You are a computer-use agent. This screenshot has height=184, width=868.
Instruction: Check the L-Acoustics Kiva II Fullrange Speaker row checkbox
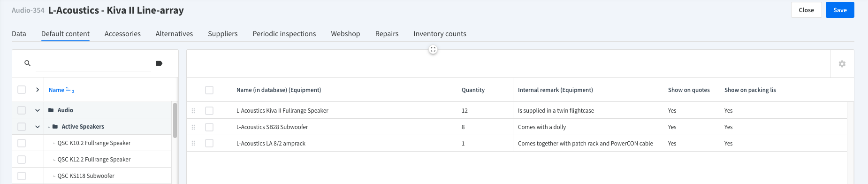209,111
